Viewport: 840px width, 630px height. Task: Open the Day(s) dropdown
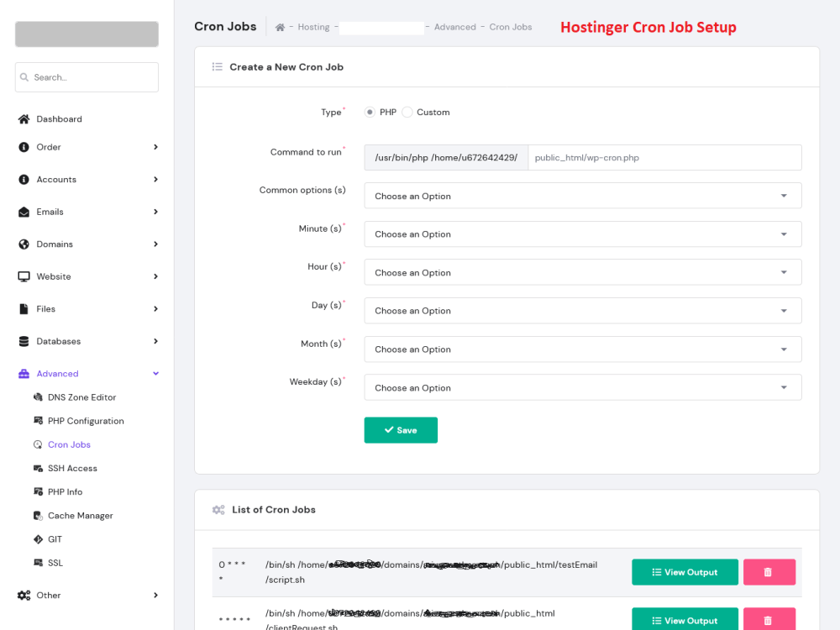[583, 311]
